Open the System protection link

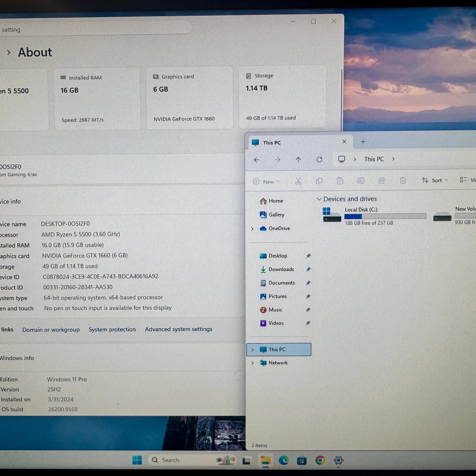click(x=112, y=329)
